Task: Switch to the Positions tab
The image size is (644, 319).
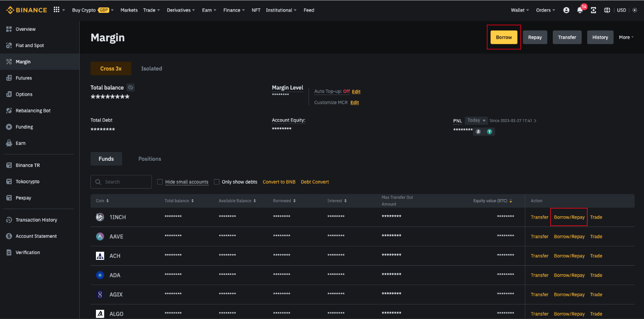Action: 150,159
